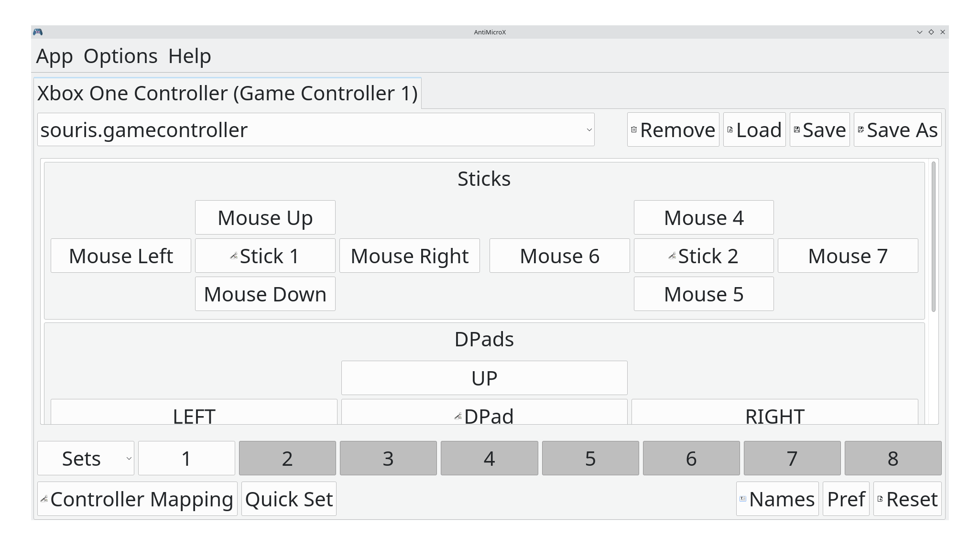Open the Options menu

120,56
